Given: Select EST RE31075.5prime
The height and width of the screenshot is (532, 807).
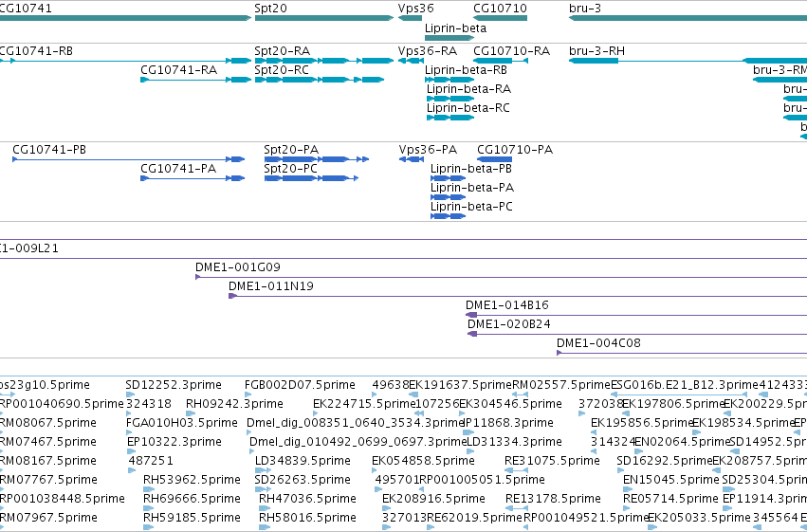Looking at the screenshot, I should click(x=552, y=461).
